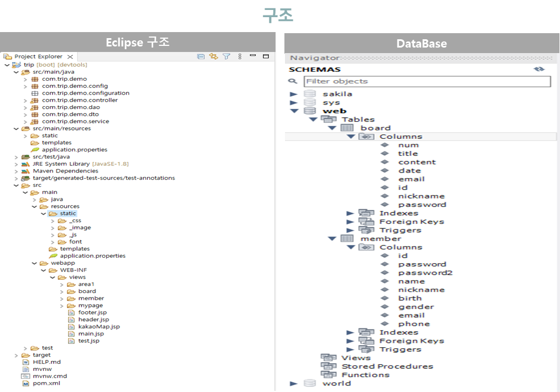Click the web database icon

point(310,111)
